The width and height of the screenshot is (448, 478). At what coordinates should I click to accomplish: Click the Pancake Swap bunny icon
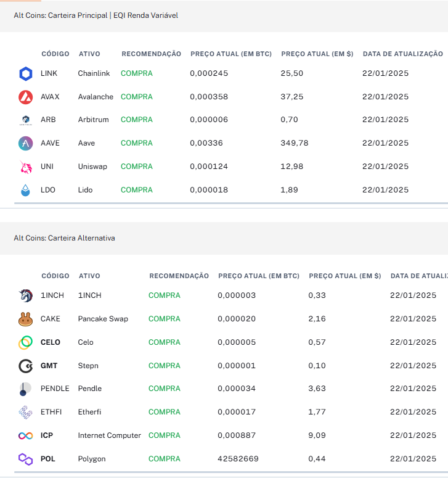coord(26,319)
